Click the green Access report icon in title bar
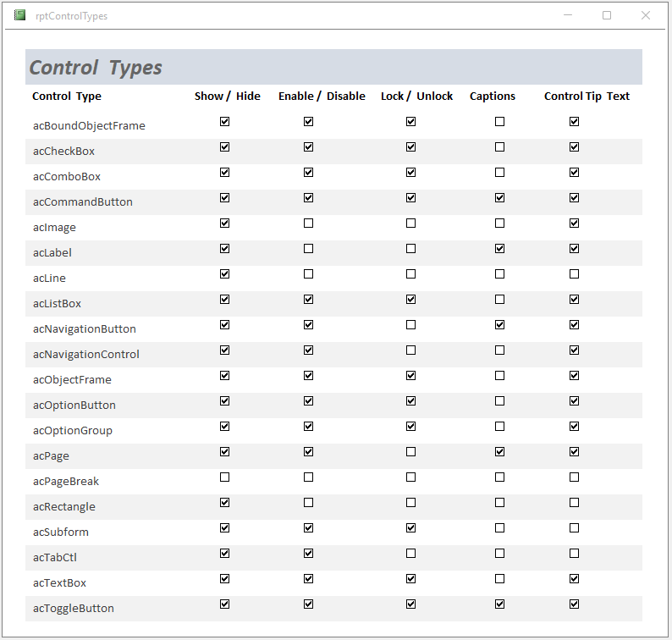 (x=19, y=15)
